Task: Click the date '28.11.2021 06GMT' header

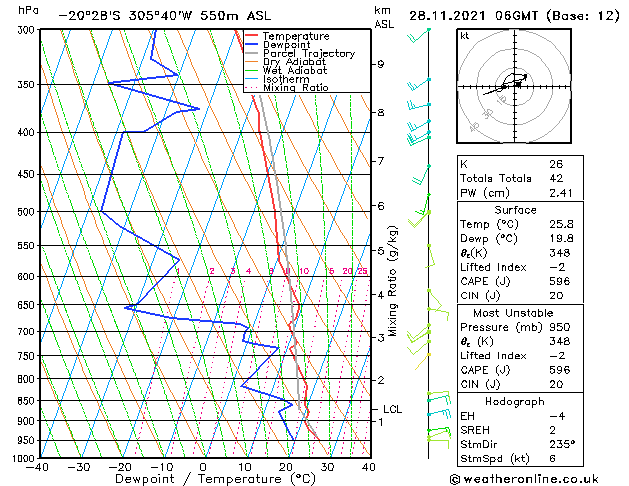Action: tap(473, 16)
